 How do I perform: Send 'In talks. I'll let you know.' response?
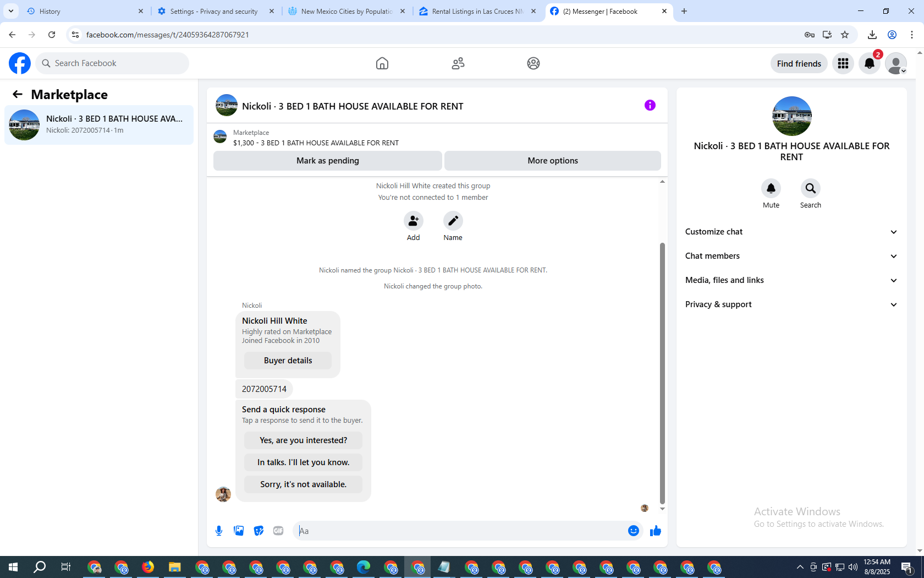(x=303, y=462)
